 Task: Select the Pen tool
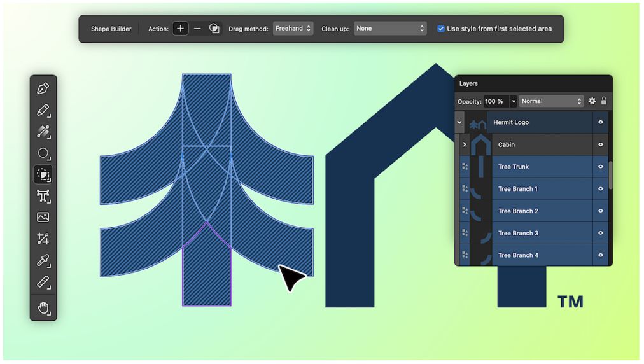point(43,88)
